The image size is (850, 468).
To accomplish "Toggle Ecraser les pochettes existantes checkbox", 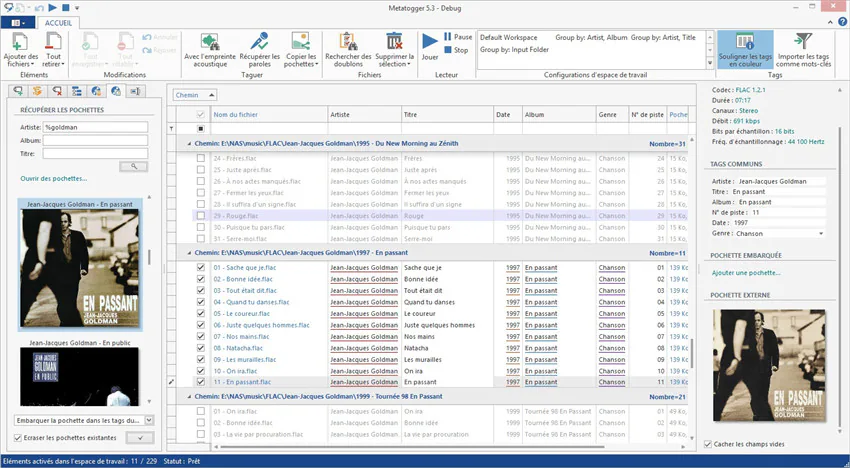I will click(20, 438).
